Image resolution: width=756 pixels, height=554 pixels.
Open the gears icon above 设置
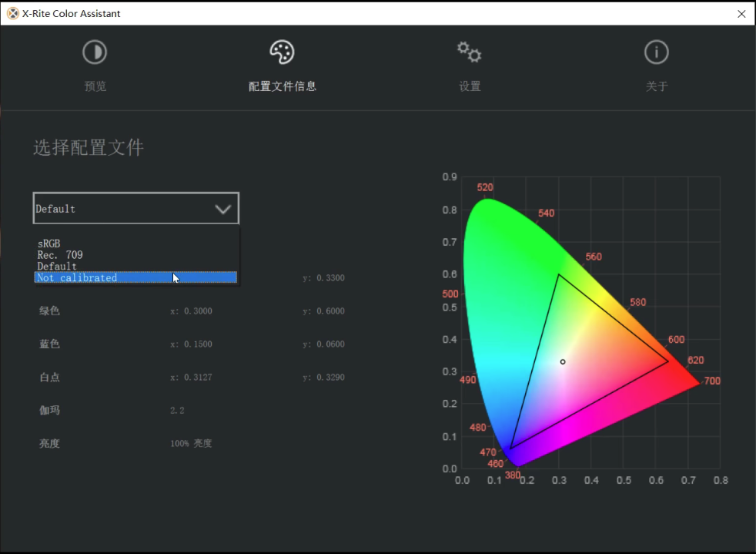point(469,52)
